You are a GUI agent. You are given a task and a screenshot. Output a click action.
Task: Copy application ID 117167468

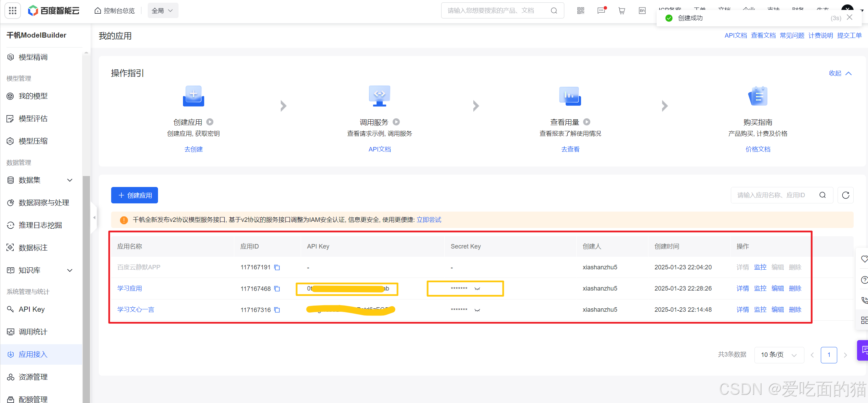pyautogui.click(x=277, y=289)
